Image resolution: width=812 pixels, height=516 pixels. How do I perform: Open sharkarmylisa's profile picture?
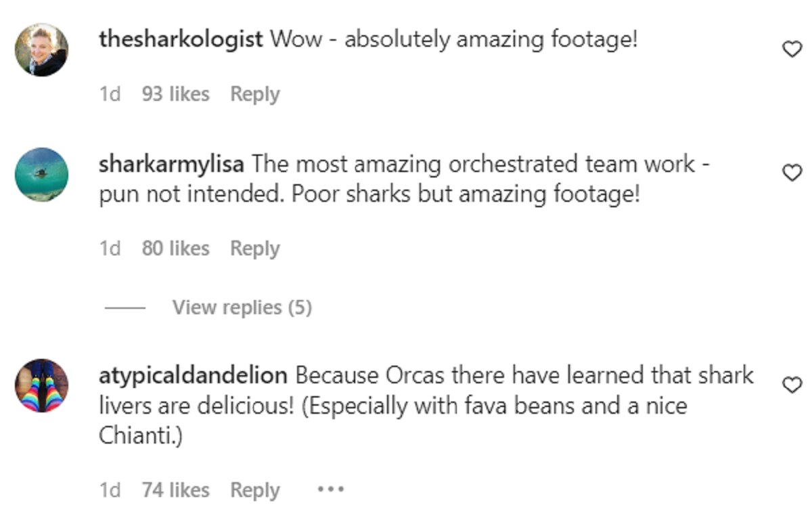pos(42,174)
